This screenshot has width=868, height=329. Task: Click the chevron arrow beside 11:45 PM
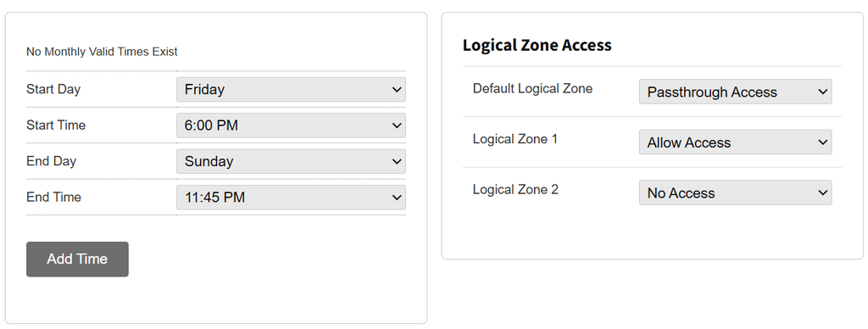point(397,198)
